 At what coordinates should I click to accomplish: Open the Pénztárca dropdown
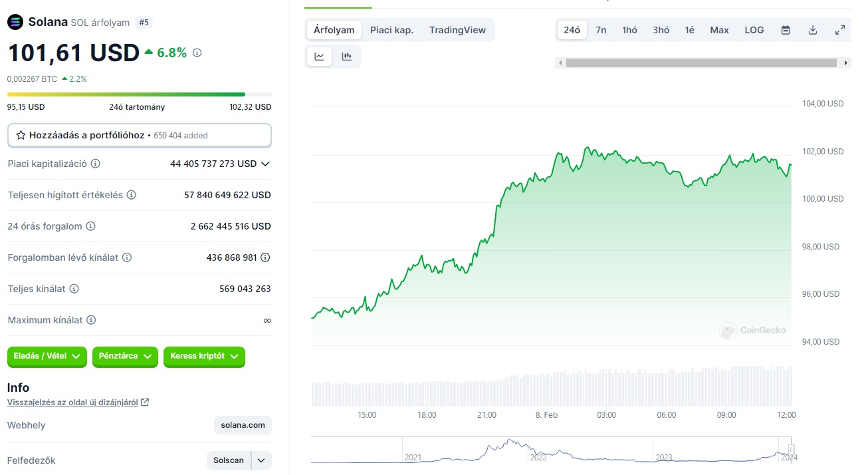(125, 357)
